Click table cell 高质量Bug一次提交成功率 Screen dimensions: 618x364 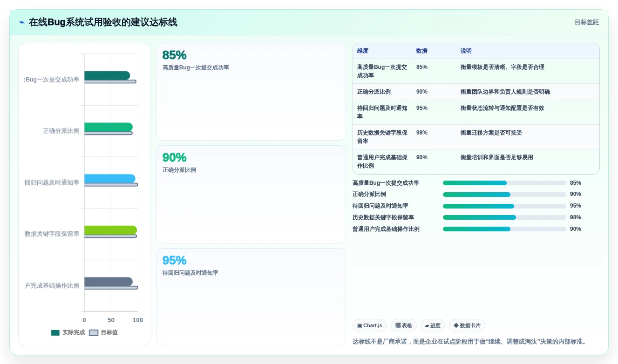[382, 71]
